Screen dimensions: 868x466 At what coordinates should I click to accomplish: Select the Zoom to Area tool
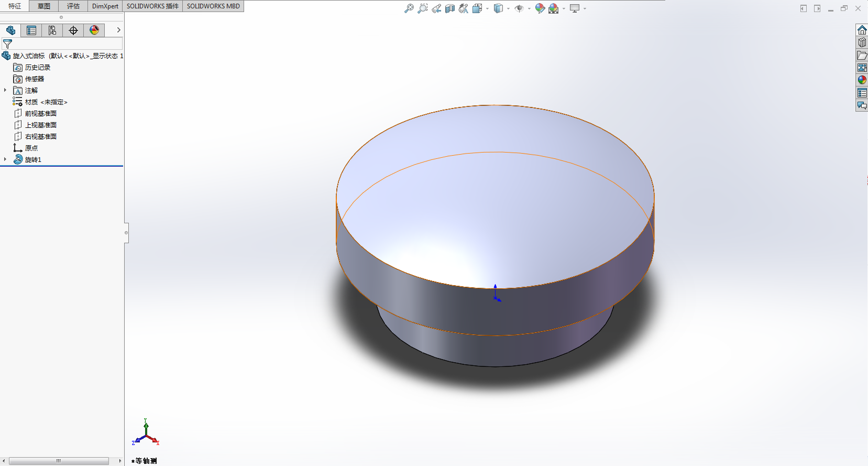tap(423, 8)
